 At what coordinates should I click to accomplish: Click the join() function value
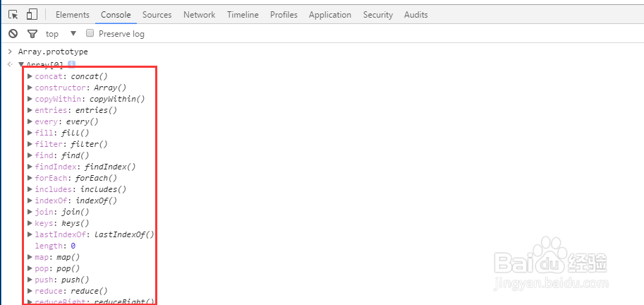pyautogui.click(x=75, y=212)
